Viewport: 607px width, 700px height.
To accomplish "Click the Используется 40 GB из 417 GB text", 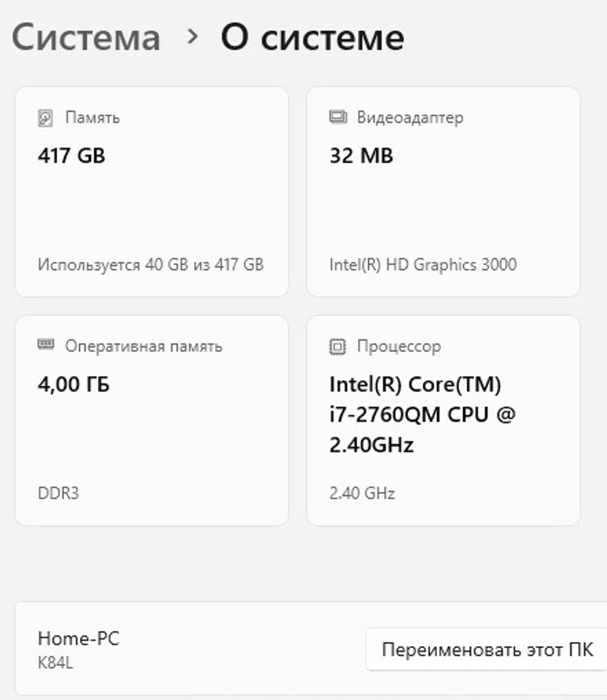I will [152, 265].
